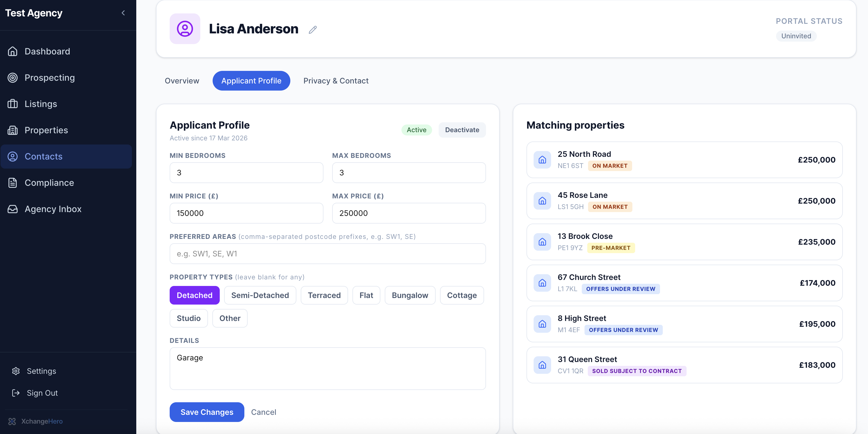The height and width of the screenshot is (434, 868).
Task: Click the house icon next to 25 North Road
Action: (542, 160)
